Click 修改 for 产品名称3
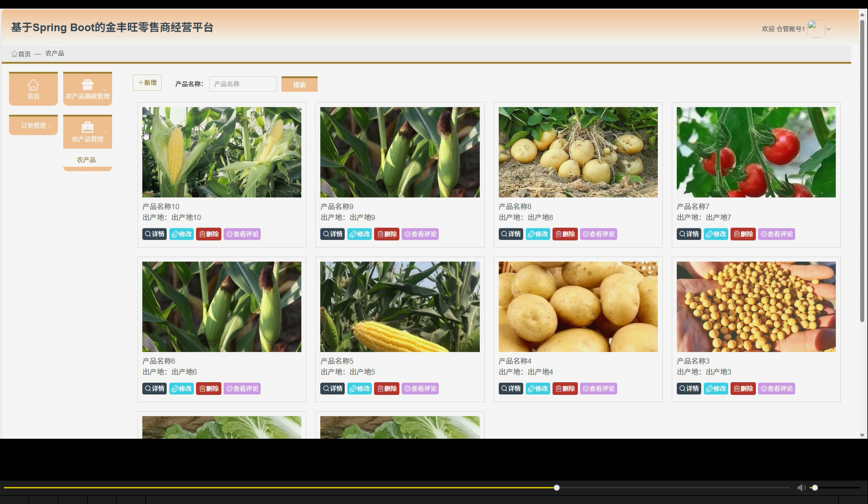The width and height of the screenshot is (868, 504). coord(716,389)
